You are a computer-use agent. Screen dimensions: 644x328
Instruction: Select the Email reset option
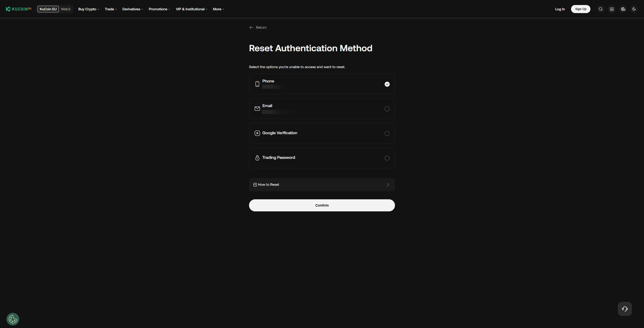click(x=387, y=109)
